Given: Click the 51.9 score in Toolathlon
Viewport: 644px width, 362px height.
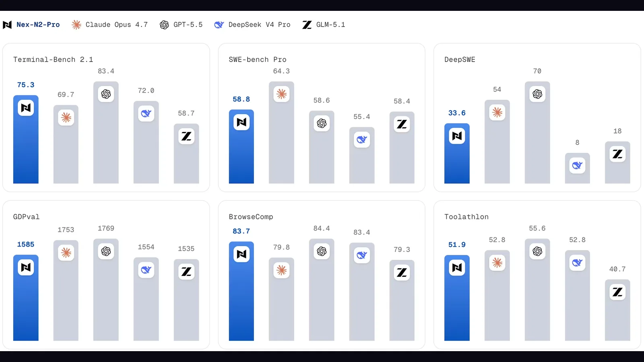Looking at the screenshot, I should (457, 245).
